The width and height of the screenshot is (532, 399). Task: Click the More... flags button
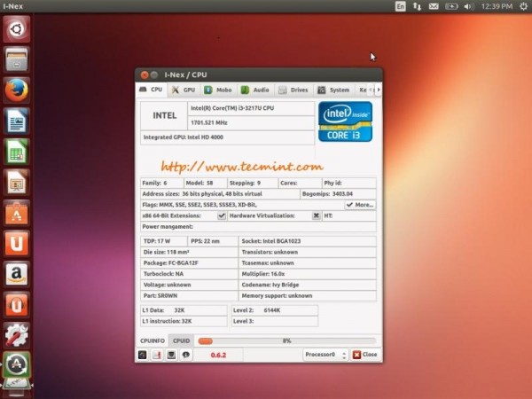[360, 205]
